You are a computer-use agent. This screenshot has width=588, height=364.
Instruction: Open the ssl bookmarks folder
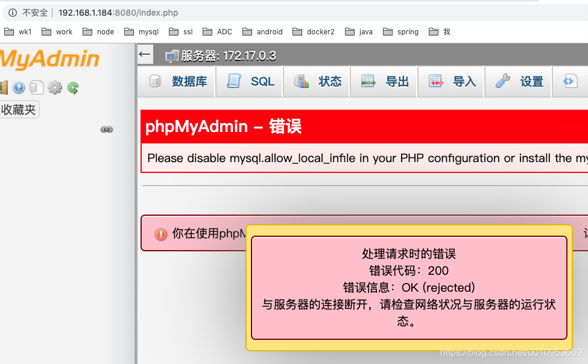click(x=181, y=32)
